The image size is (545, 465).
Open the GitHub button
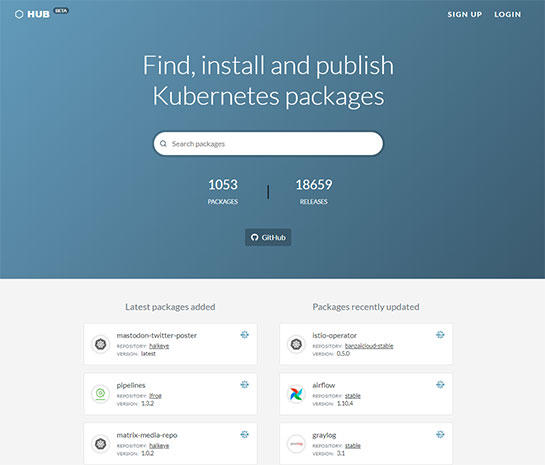coord(268,237)
